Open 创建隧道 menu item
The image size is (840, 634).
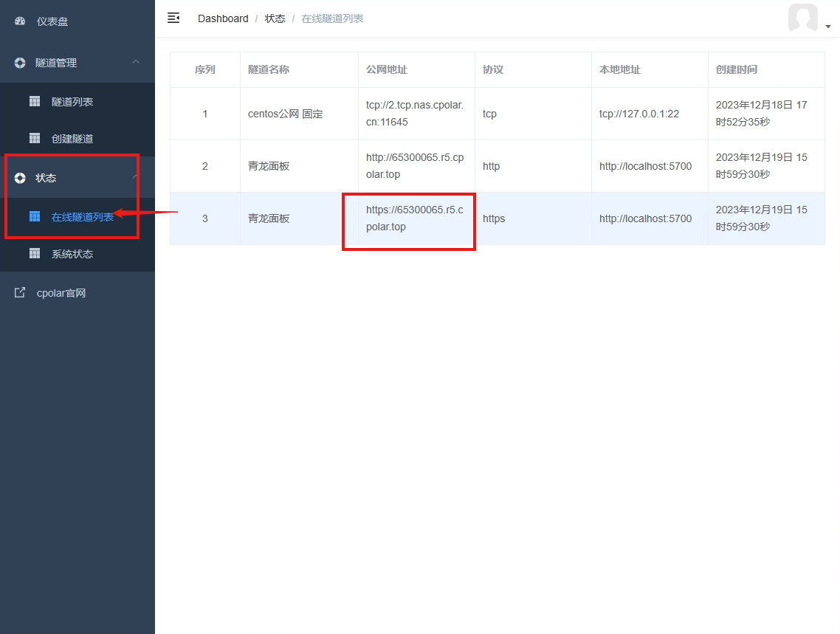tap(78, 138)
